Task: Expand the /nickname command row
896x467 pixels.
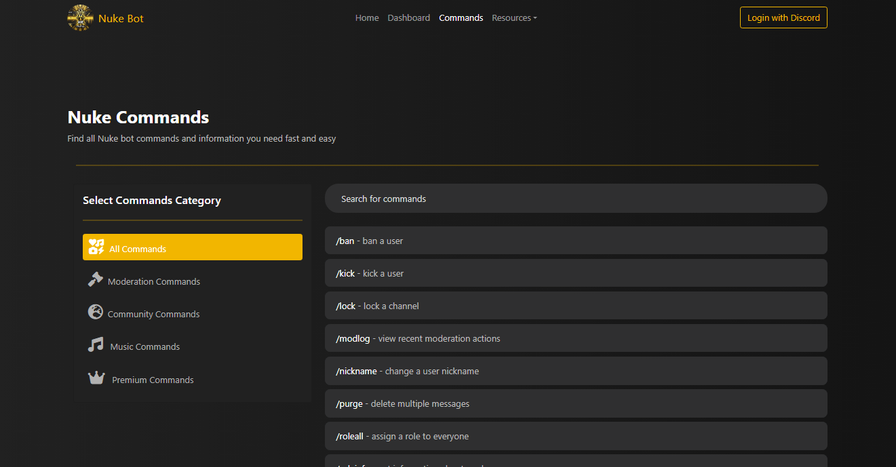Action: 576,371
